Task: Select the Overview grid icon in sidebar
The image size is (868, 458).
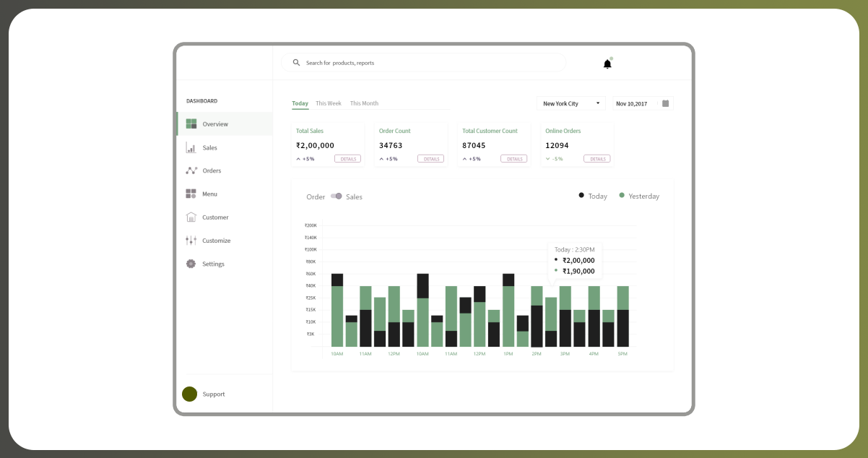Action: coord(191,124)
